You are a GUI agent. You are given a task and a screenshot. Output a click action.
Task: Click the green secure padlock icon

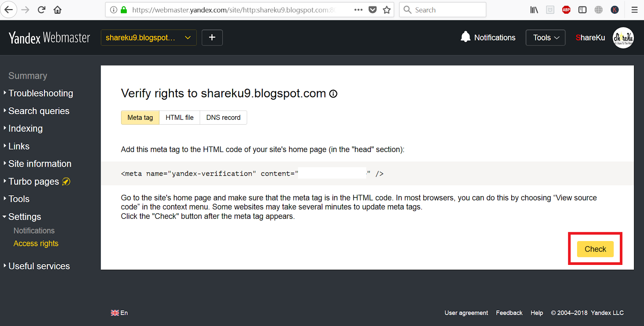[x=124, y=10]
